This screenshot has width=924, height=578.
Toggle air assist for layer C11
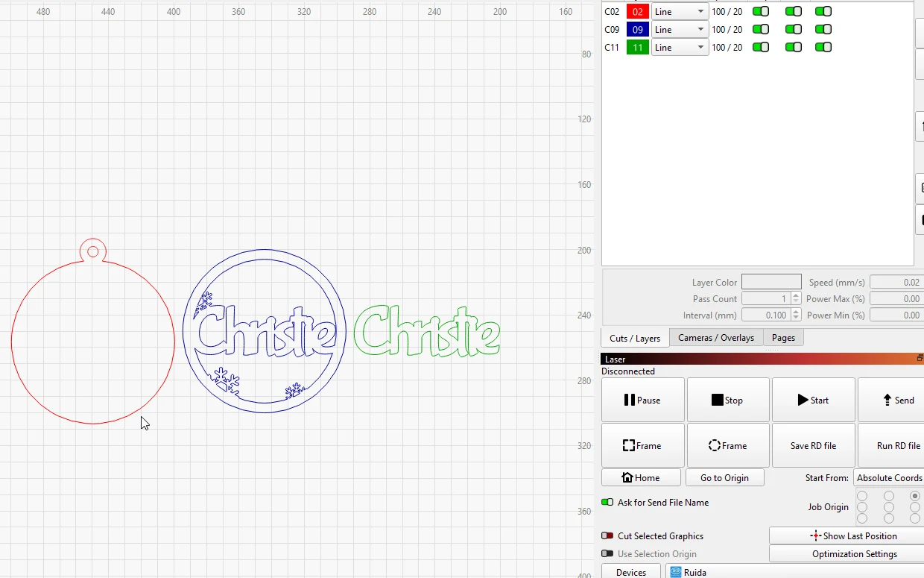(x=823, y=47)
